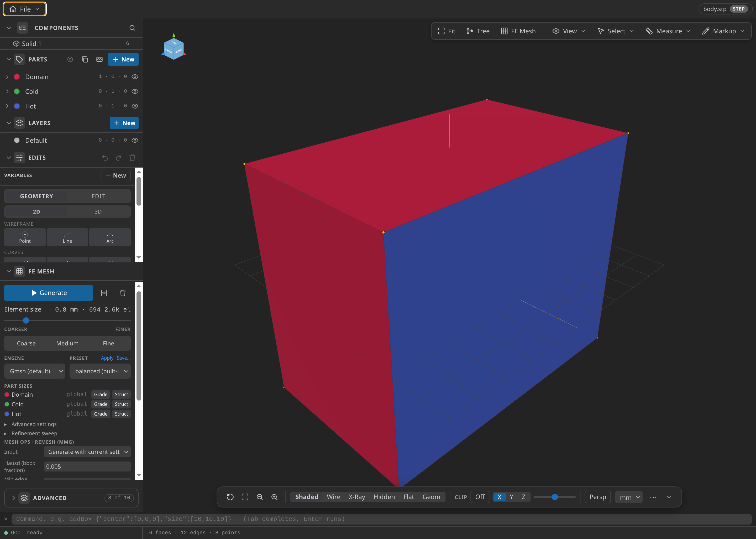This screenshot has height=539, width=756.
Task: Select the X clip axis
Action: click(x=499, y=497)
